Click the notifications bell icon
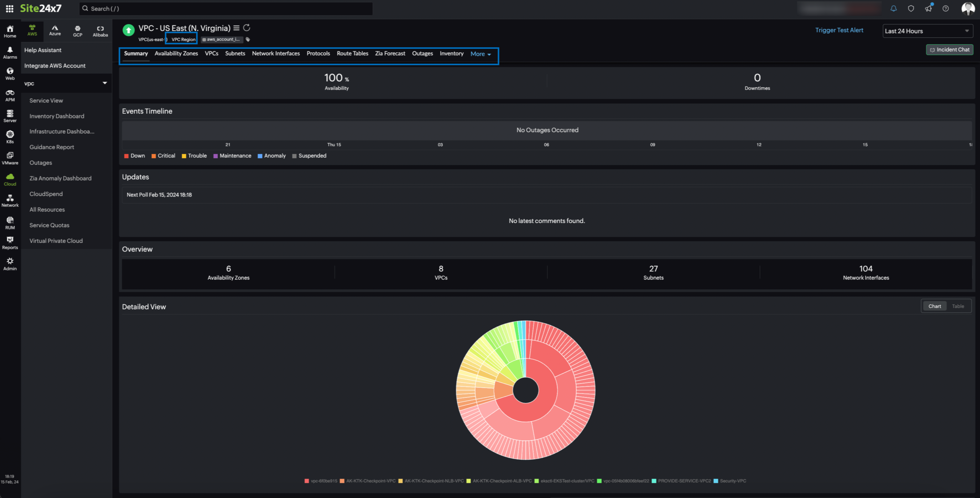The image size is (980, 498). point(894,8)
